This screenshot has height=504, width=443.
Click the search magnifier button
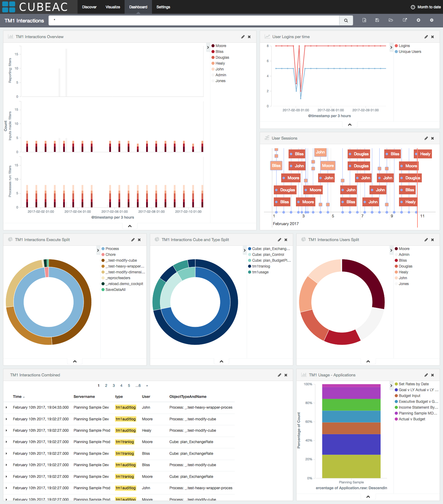346,21
